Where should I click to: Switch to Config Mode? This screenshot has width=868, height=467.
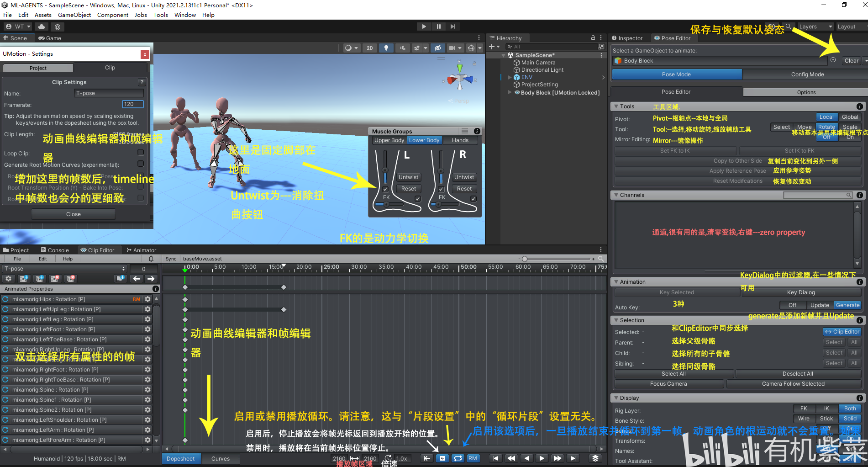807,74
